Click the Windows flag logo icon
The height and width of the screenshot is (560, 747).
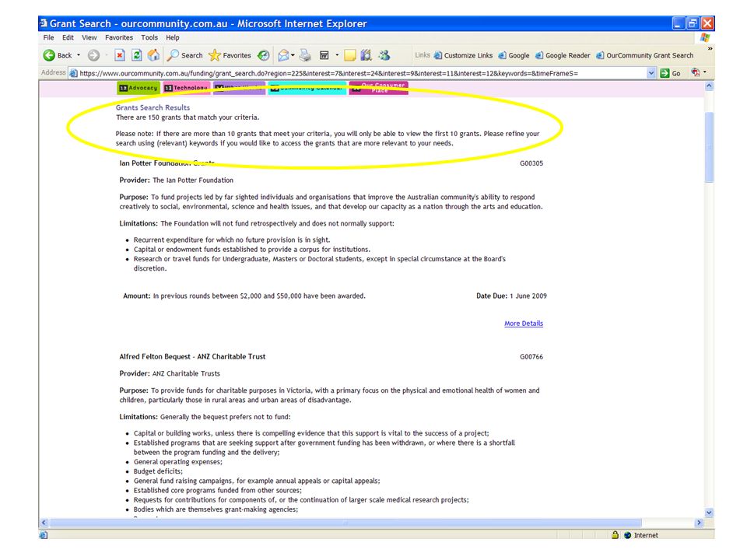pyautogui.click(x=705, y=37)
